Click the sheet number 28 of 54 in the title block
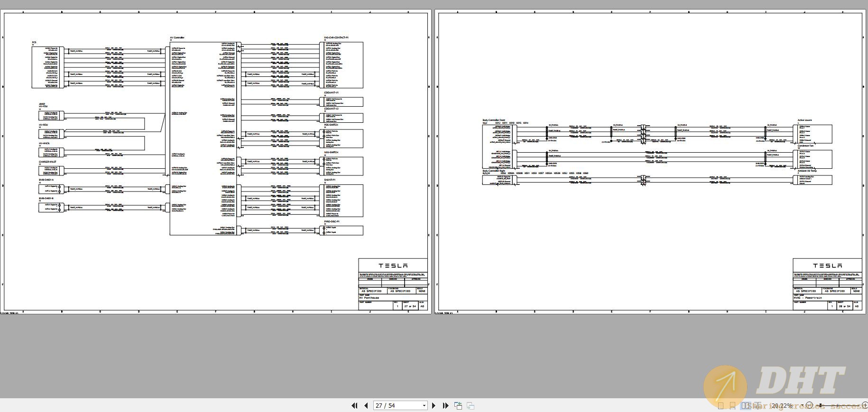This screenshot has height=412, width=868. (x=844, y=306)
